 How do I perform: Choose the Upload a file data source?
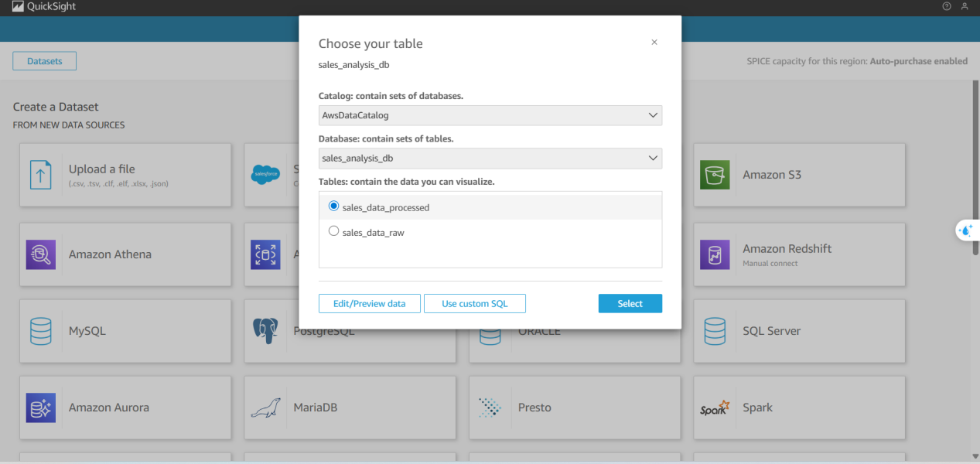125,175
